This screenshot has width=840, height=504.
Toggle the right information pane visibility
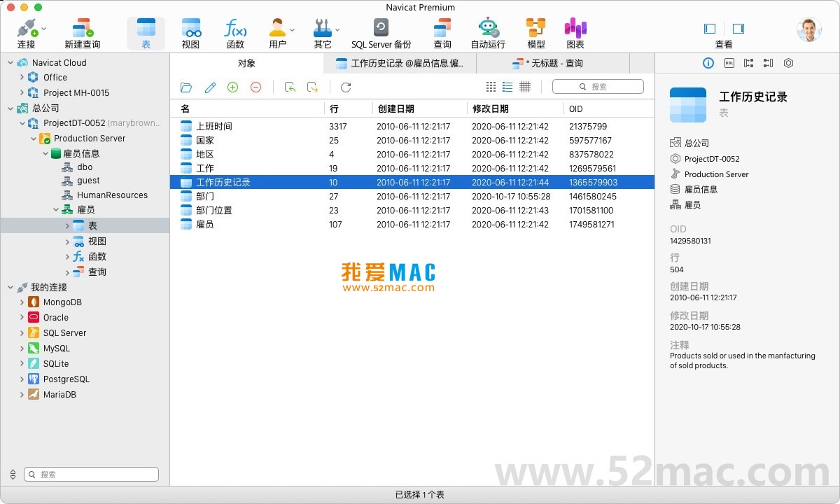738,29
